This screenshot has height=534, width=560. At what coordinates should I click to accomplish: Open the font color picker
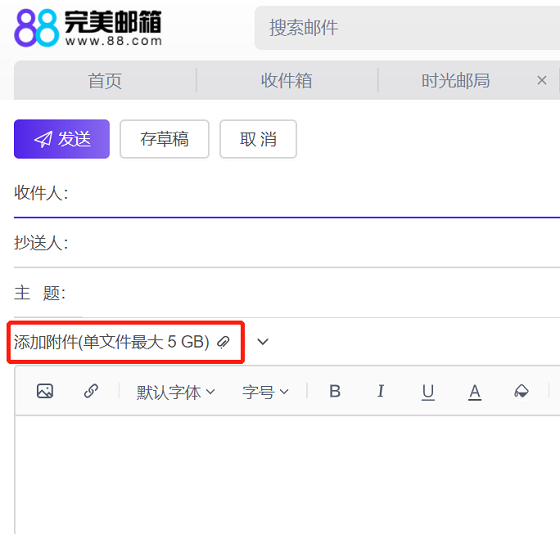point(475,392)
